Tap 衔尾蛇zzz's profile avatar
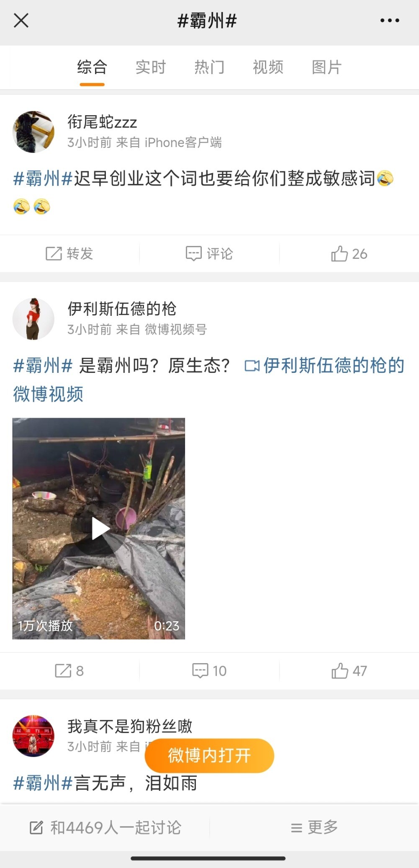 pos(33,132)
